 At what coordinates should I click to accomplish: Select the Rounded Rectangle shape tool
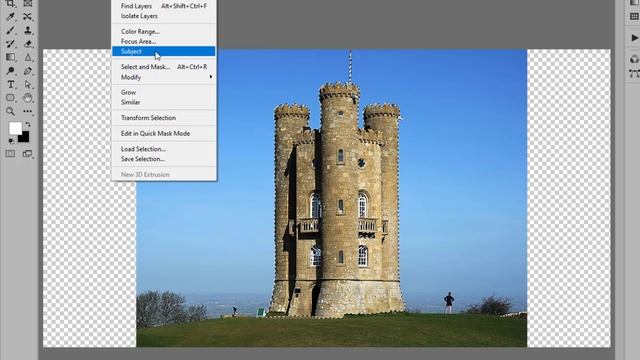tap(11, 98)
